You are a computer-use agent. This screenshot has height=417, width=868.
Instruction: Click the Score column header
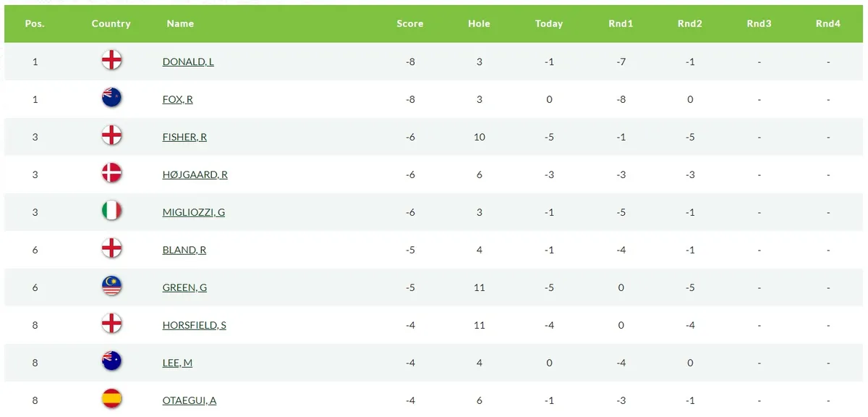click(410, 24)
